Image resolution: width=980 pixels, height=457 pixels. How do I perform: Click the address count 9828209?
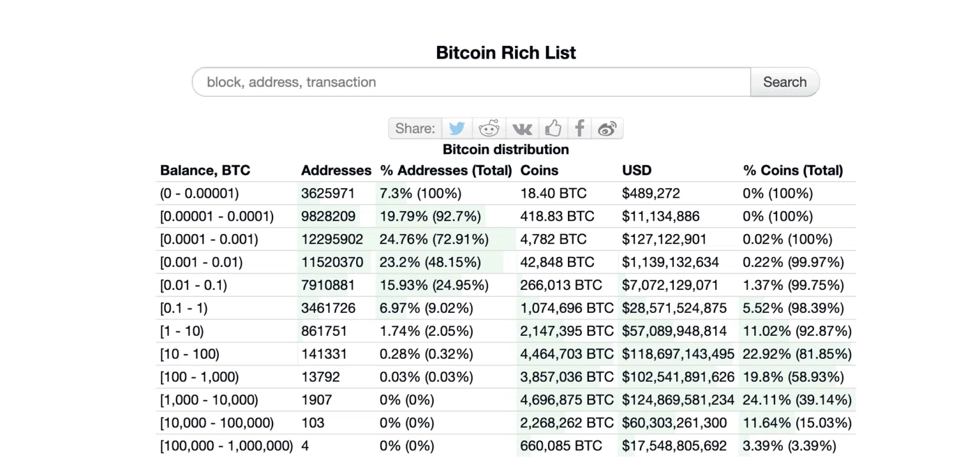click(x=328, y=216)
